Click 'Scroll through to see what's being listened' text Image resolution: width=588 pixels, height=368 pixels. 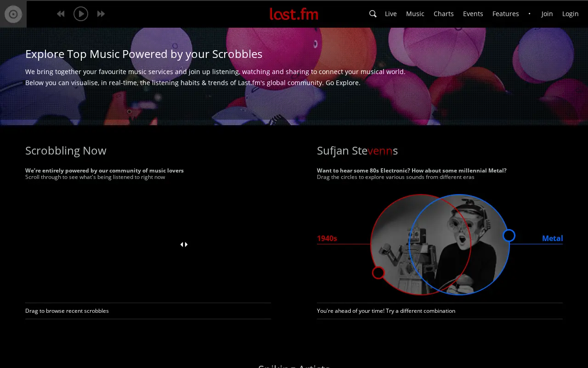tap(95, 177)
